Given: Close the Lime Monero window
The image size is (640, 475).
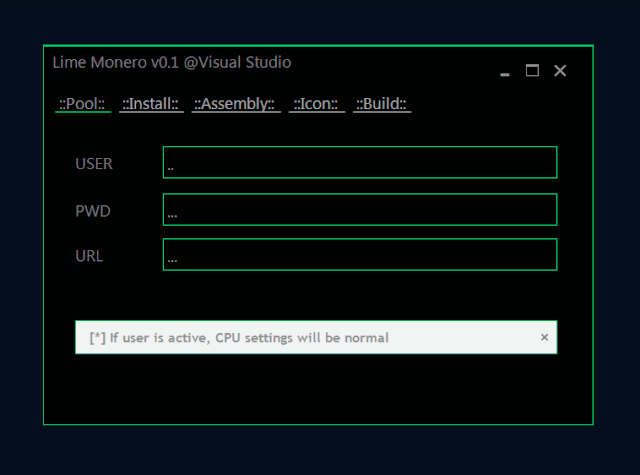Looking at the screenshot, I should (x=560, y=71).
